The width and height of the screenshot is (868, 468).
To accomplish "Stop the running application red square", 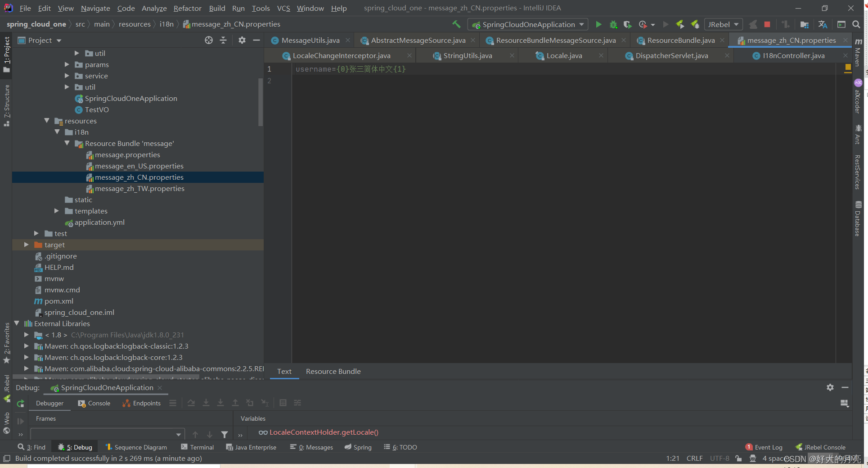I will point(767,24).
